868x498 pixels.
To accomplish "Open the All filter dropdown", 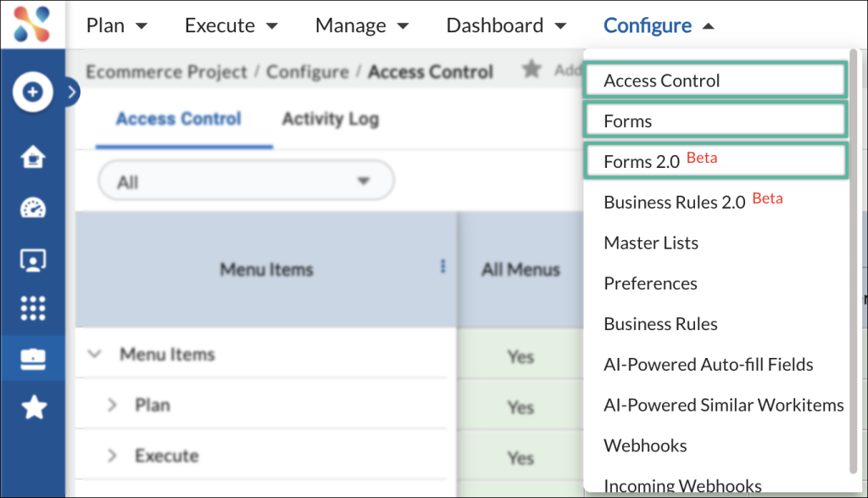I will (x=246, y=181).
